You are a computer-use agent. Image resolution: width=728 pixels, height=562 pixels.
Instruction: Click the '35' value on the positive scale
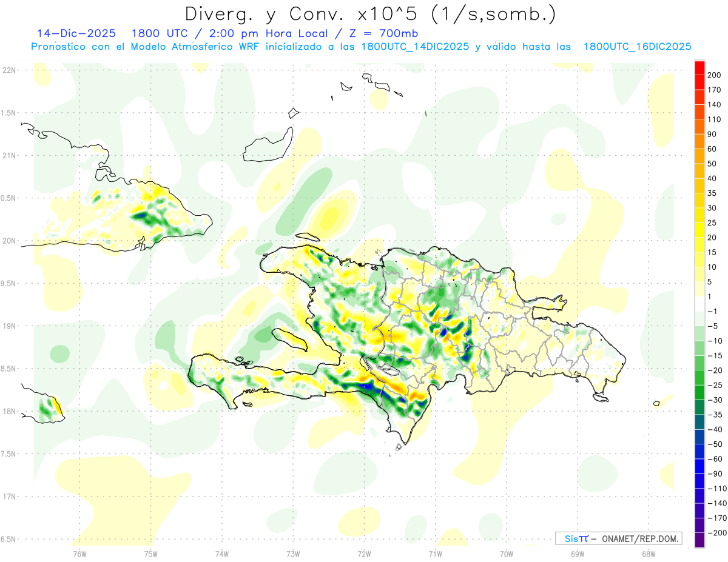click(712, 193)
